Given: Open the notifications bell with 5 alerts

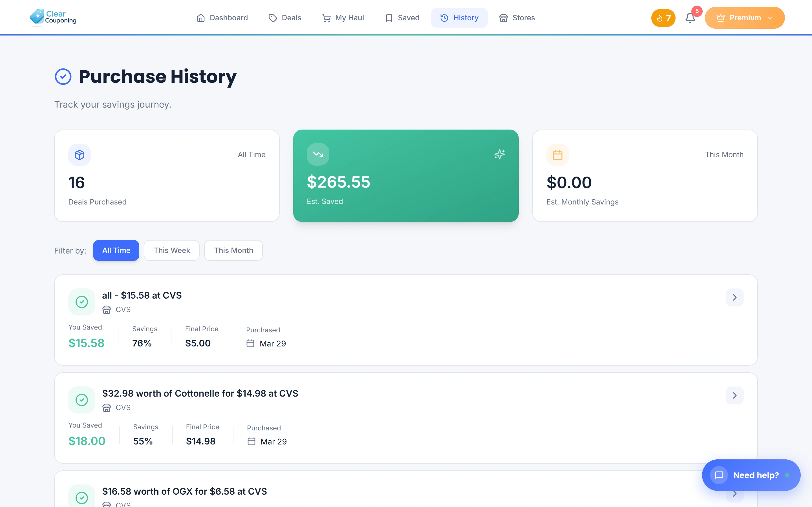Looking at the screenshot, I should click(690, 18).
